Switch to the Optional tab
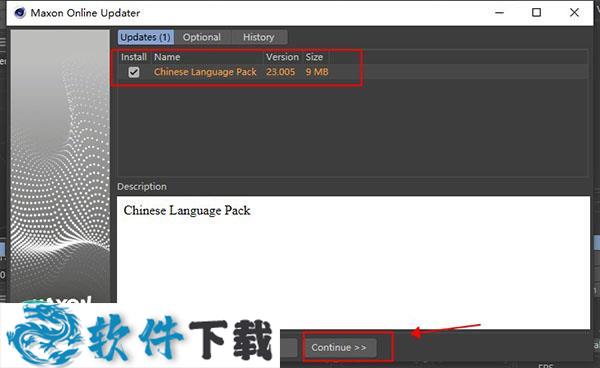 coord(202,37)
